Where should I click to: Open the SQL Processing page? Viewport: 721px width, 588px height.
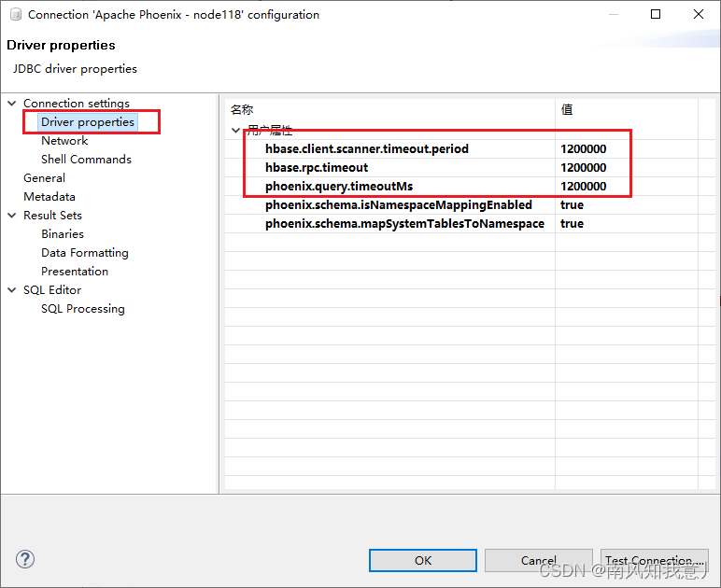coord(83,309)
